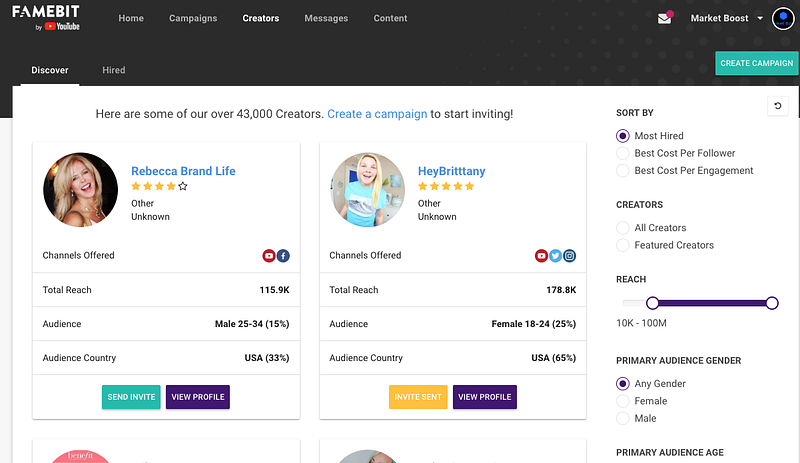
Task: Open the mail notifications envelope icon
Action: coord(664,18)
